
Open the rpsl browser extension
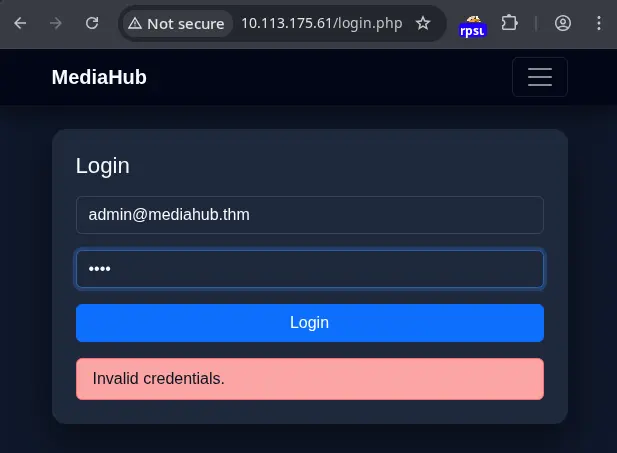pos(473,27)
